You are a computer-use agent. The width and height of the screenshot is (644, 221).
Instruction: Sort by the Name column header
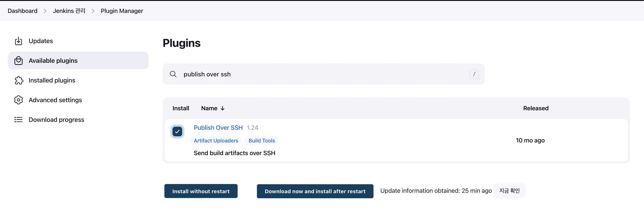point(213,108)
